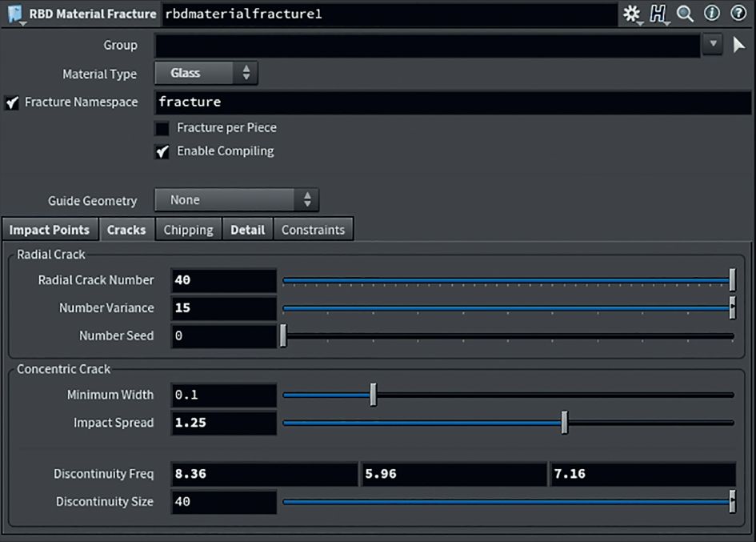
Task: Toggle the Fracture Namespace checkbox
Action: 10,102
